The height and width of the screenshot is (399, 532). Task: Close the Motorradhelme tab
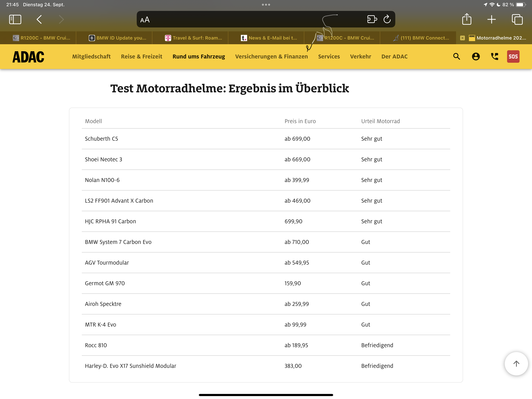coord(462,38)
